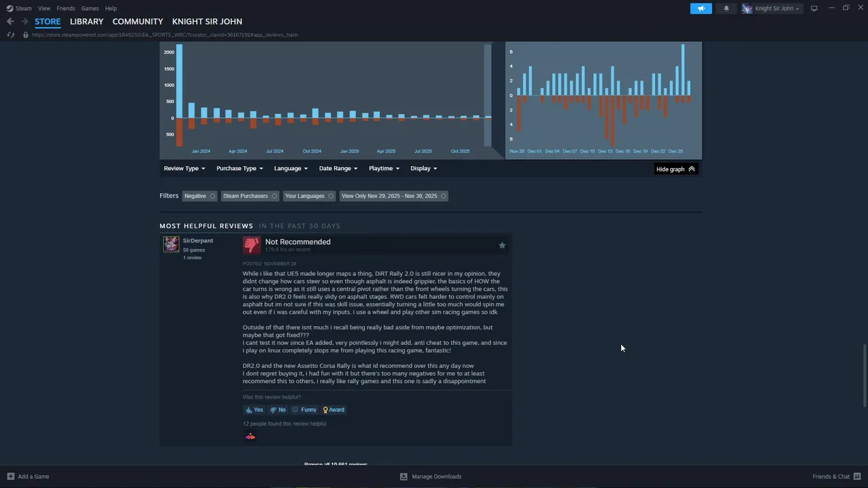Image resolution: width=868 pixels, height=488 pixels.
Task: Remove the View Only Nov 29 - Nov 30 filter
Action: (443, 196)
